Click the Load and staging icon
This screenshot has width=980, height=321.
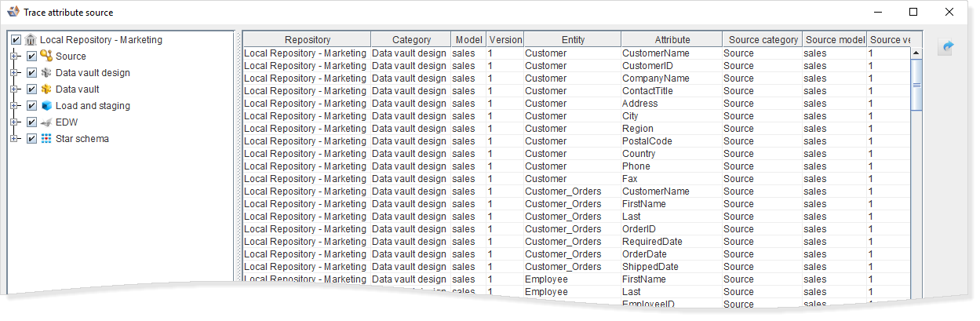46,106
